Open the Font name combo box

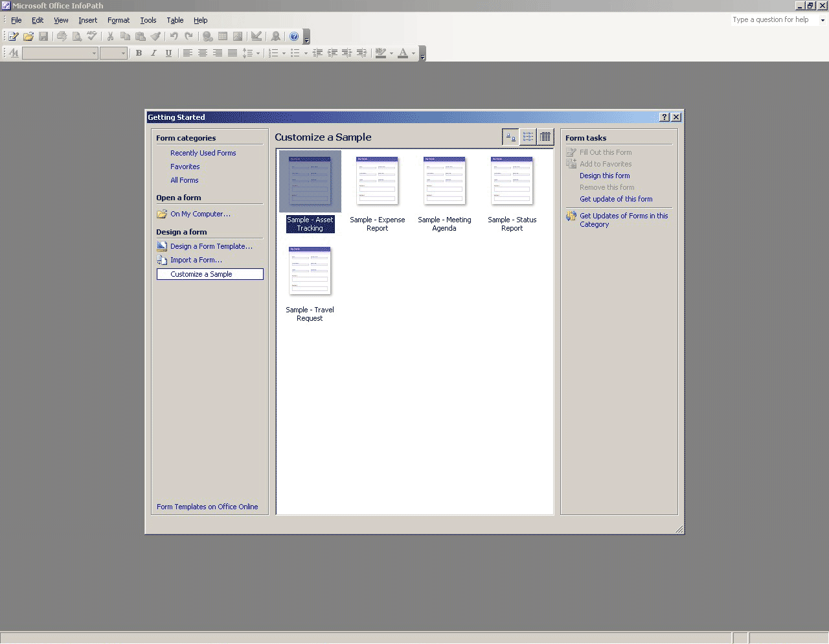click(60, 53)
